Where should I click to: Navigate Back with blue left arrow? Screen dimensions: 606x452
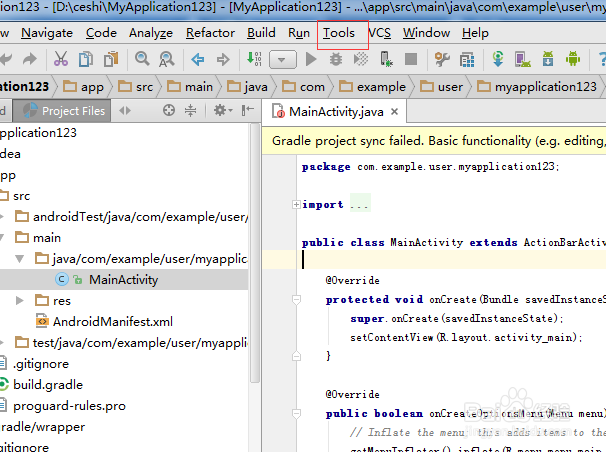tap(197, 59)
